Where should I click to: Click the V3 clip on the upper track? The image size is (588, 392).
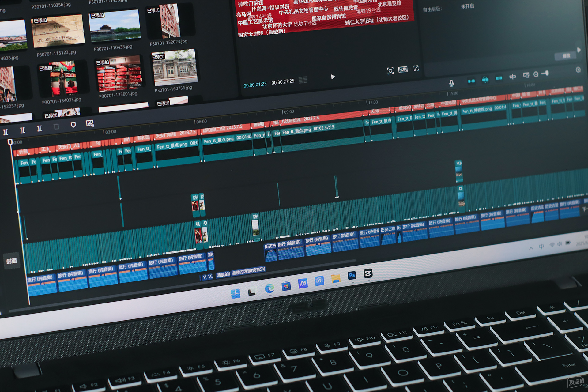click(x=458, y=171)
